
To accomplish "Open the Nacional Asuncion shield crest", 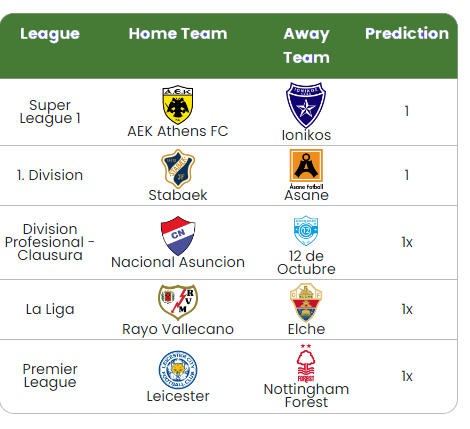I will (178, 236).
